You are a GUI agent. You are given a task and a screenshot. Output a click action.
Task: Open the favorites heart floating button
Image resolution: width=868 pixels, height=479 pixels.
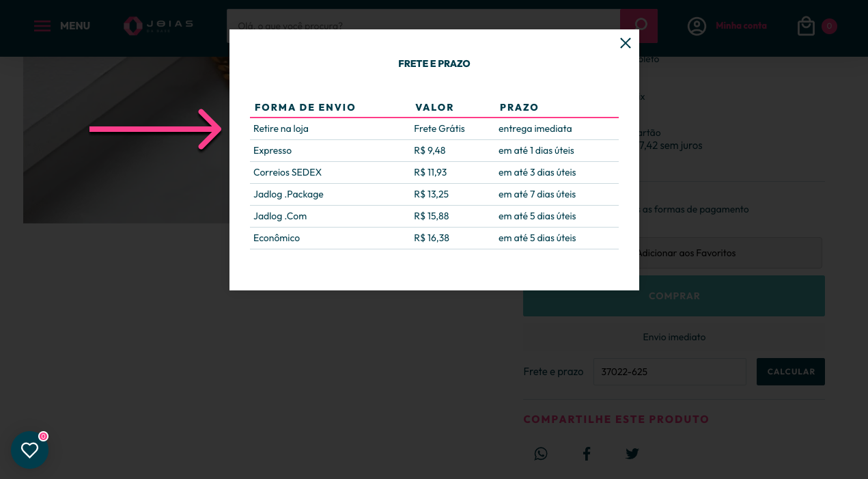(x=30, y=450)
